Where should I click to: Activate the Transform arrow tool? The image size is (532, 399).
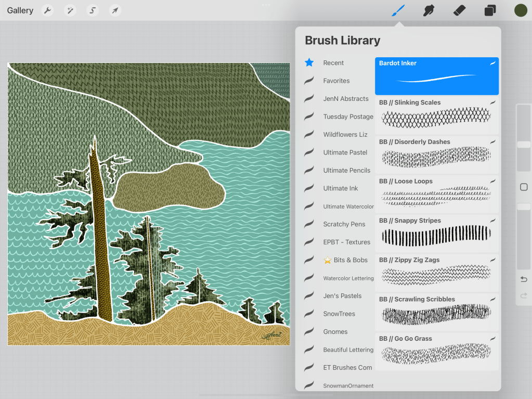[x=115, y=10]
